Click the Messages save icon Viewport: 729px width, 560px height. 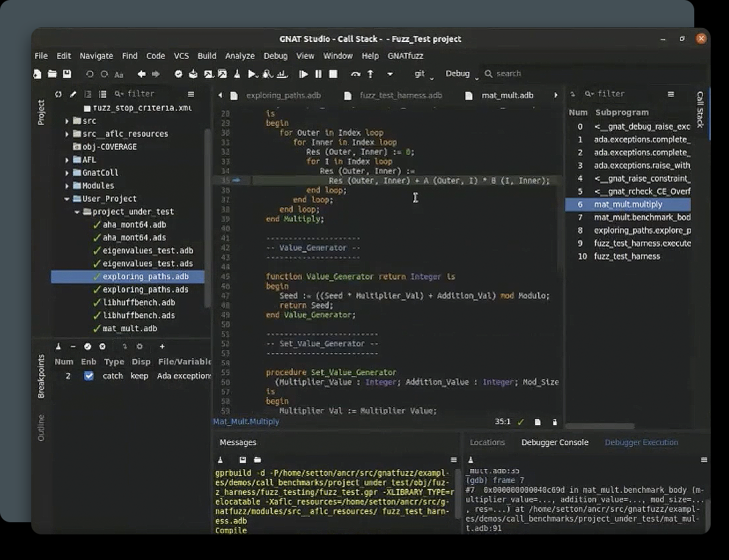[243, 460]
